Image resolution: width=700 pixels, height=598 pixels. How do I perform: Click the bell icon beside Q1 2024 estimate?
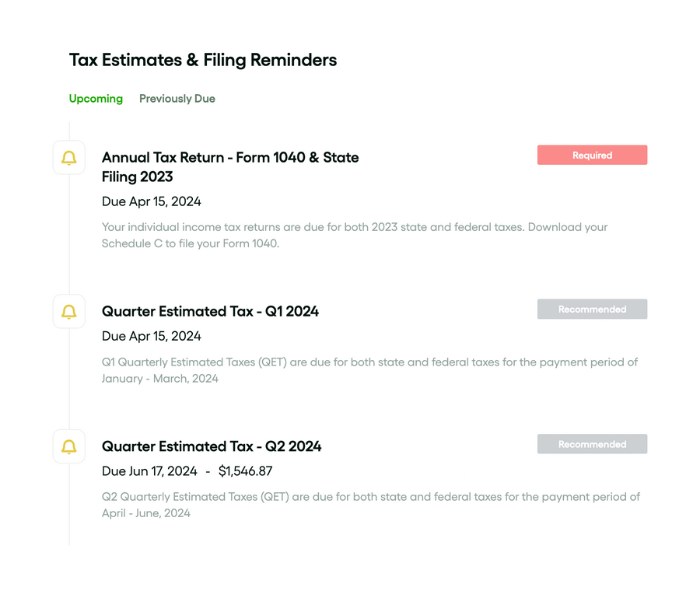click(x=69, y=312)
